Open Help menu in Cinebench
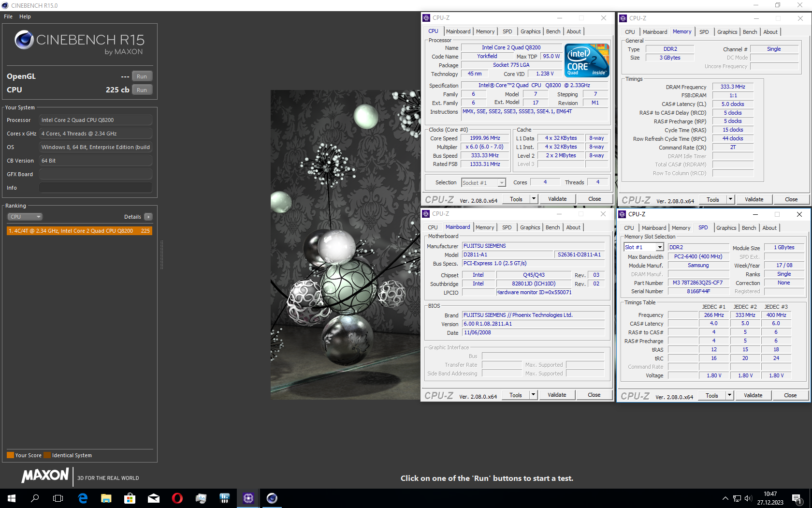The width and height of the screenshot is (812, 508). (25, 16)
